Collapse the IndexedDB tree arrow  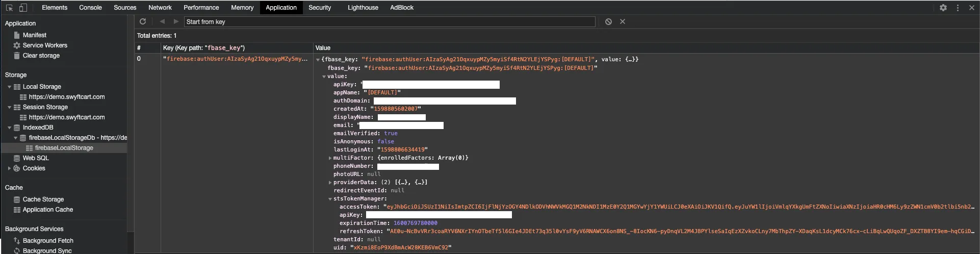pos(9,128)
